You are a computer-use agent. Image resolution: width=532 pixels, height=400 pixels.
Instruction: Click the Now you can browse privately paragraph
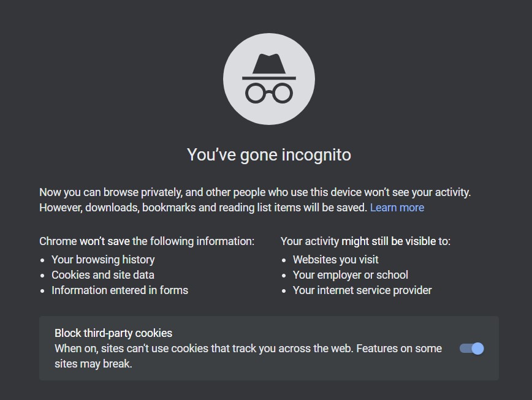(255, 192)
